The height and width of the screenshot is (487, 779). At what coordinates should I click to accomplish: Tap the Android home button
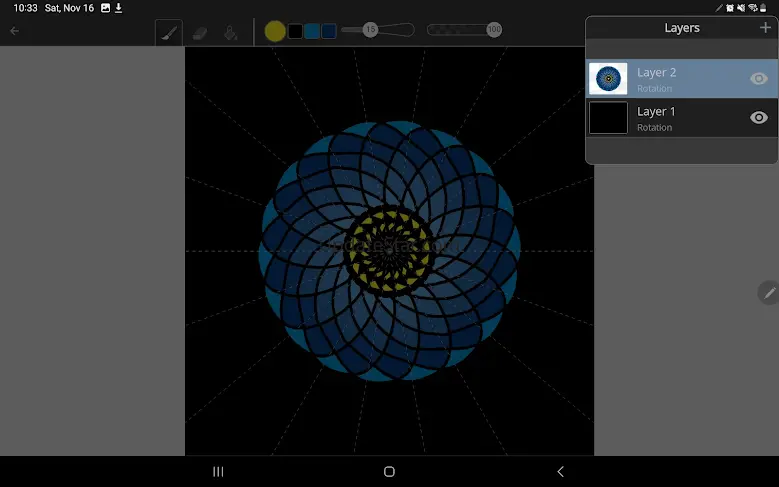coord(390,472)
